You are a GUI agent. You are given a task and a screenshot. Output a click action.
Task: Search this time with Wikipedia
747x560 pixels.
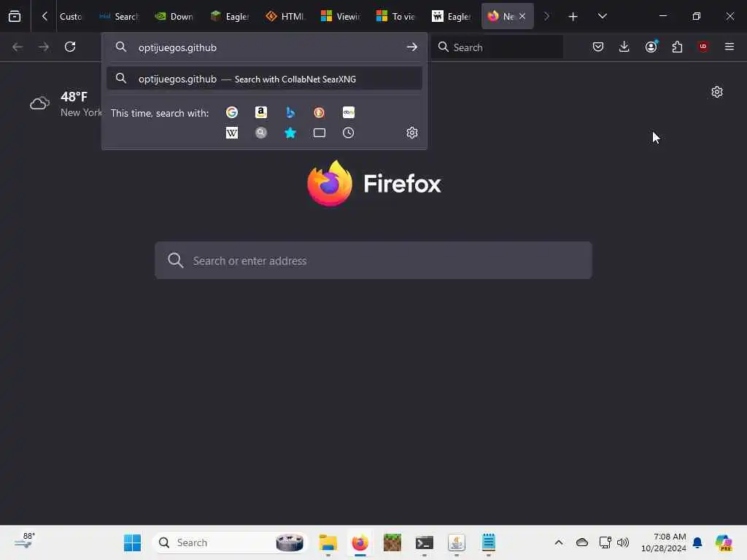232,133
